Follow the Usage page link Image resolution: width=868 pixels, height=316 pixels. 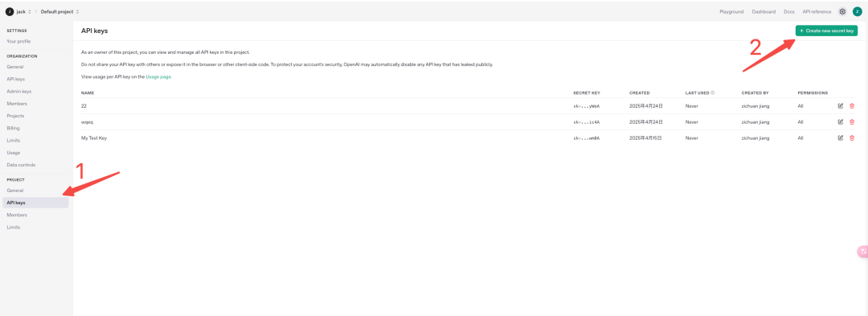158,77
